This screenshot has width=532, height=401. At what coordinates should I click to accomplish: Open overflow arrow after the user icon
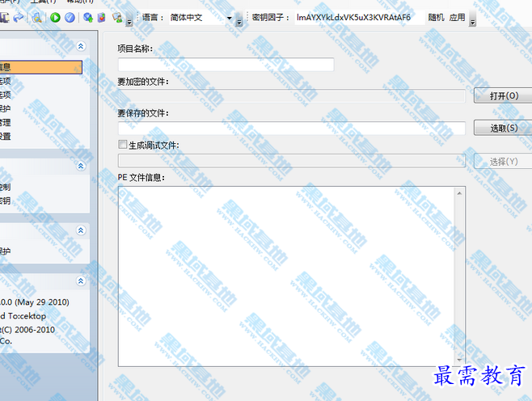(x=129, y=19)
